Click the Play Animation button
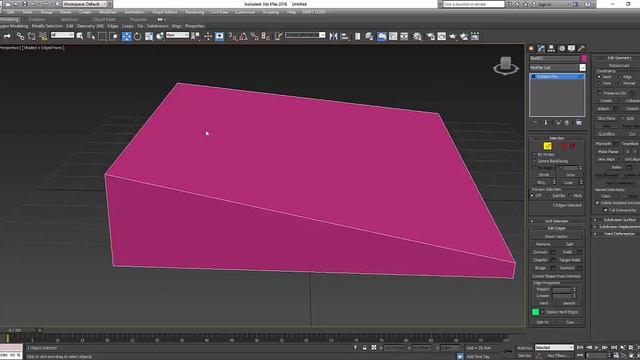The height and width of the screenshot is (360, 640). [597, 348]
